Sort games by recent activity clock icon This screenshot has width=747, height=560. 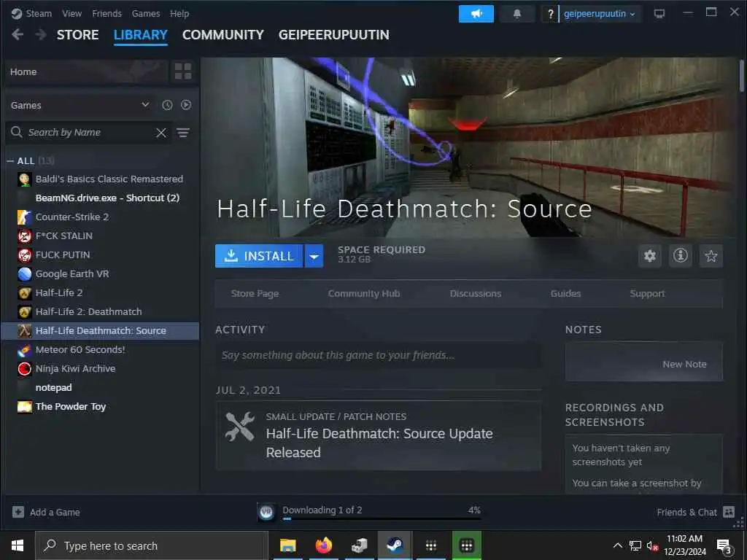point(167,105)
